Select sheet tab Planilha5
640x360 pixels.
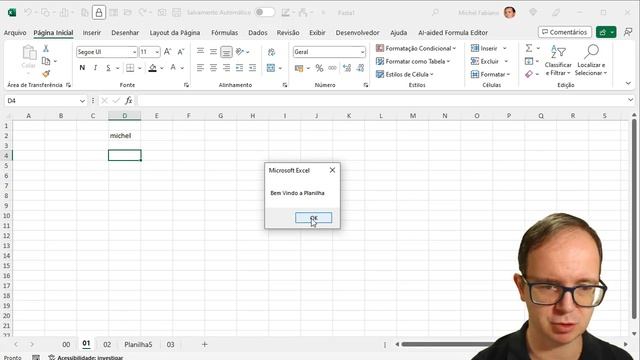[138, 344]
